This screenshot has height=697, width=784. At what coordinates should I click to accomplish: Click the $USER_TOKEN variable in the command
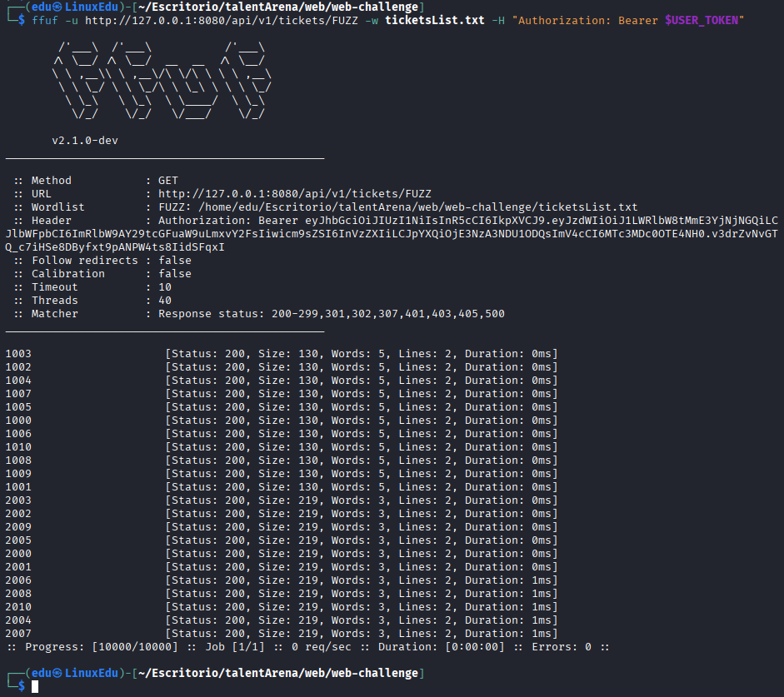(x=702, y=21)
